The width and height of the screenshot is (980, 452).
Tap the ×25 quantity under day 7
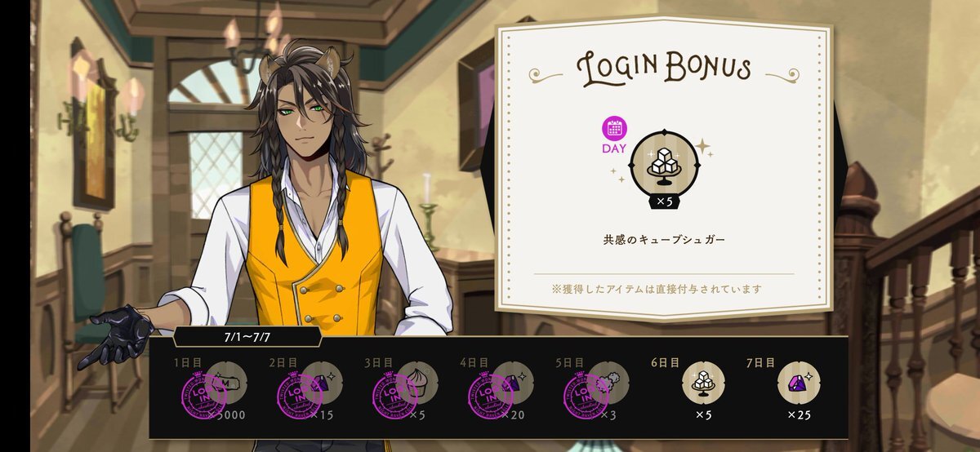tap(798, 415)
